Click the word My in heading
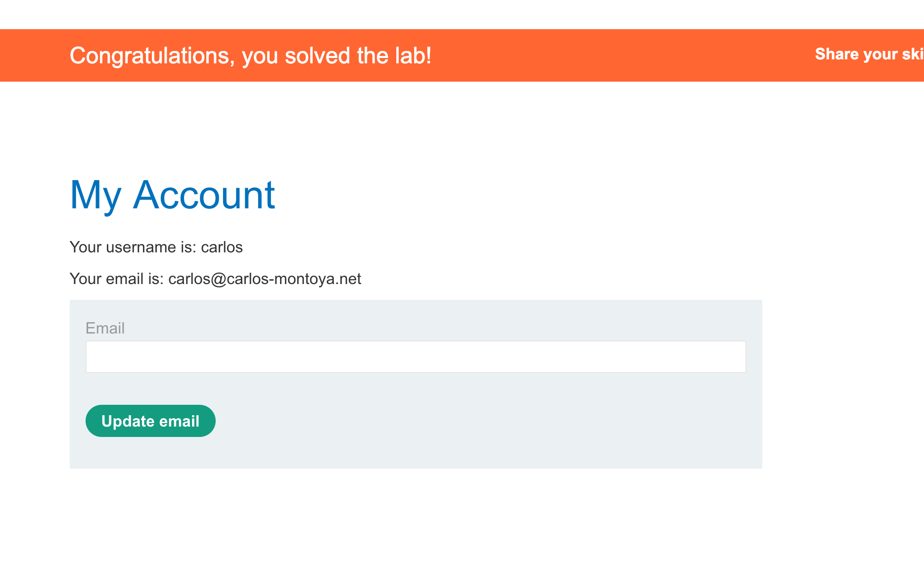Viewport: 924px width, 577px height. [95, 195]
